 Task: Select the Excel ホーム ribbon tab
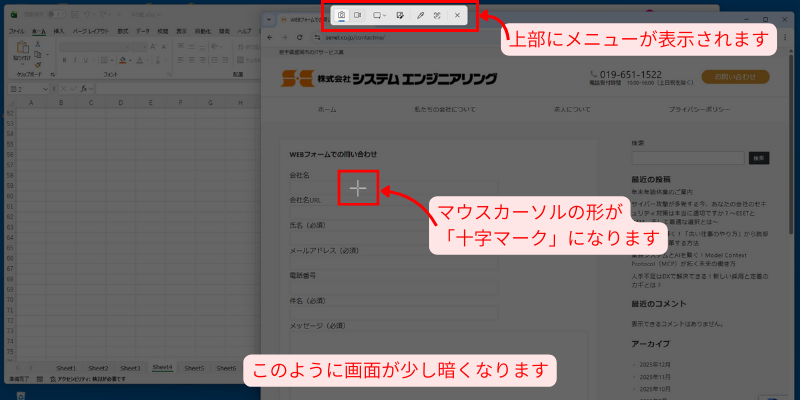pyautogui.click(x=39, y=31)
